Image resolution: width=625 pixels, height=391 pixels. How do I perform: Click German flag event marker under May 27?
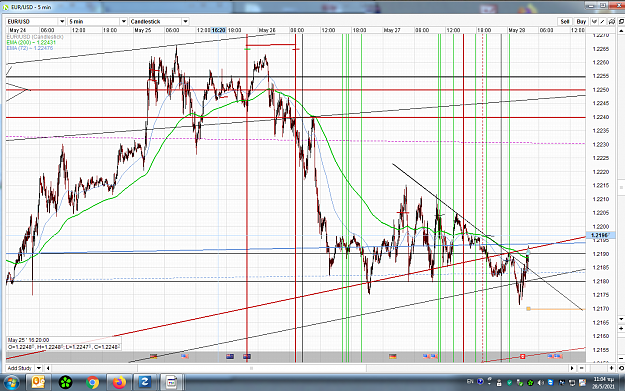[393, 356]
